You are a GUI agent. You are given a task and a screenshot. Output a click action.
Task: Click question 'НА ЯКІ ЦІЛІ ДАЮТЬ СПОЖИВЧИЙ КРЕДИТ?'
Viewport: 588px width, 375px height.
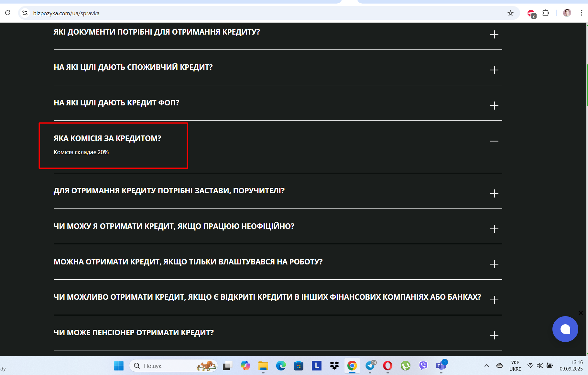coord(133,67)
